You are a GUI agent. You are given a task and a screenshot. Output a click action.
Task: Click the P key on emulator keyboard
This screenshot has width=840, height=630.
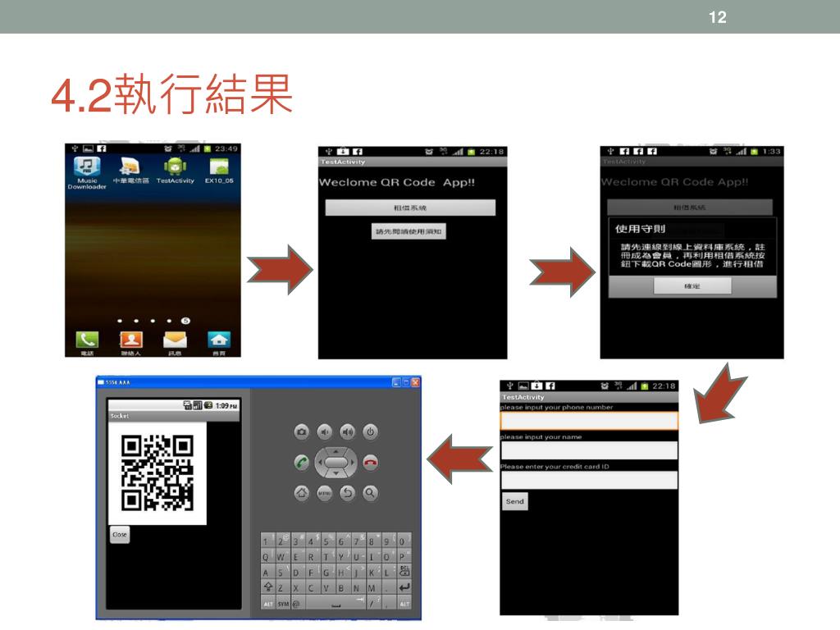(x=404, y=555)
